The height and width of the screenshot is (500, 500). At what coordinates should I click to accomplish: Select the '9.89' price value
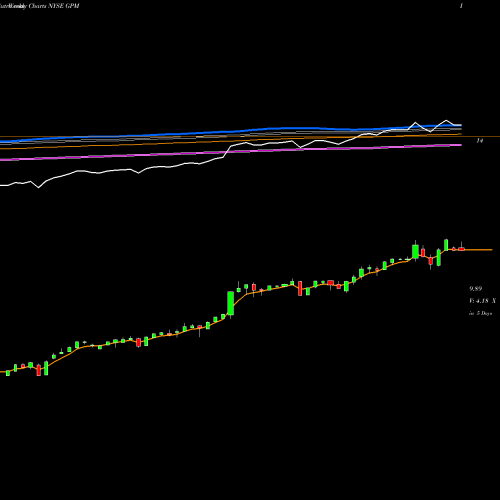pyautogui.click(x=476, y=288)
